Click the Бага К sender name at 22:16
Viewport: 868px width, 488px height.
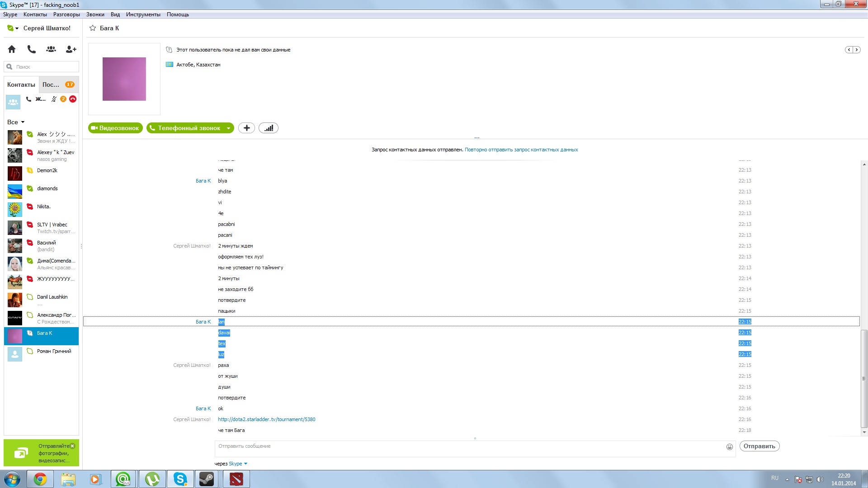click(203, 408)
